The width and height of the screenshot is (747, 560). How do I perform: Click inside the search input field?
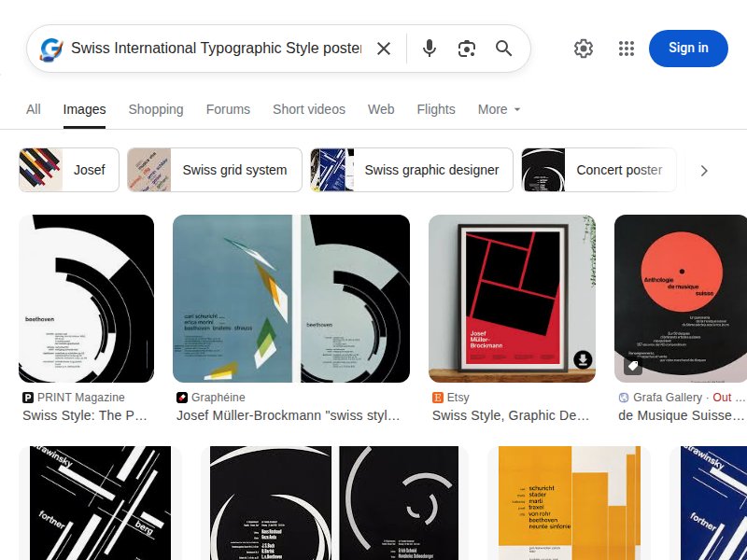tap(215, 48)
